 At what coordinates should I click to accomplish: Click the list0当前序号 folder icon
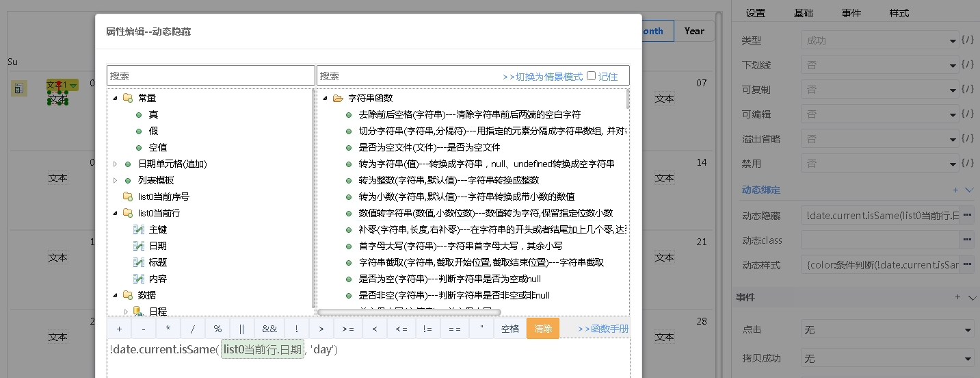[x=127, y=197]
